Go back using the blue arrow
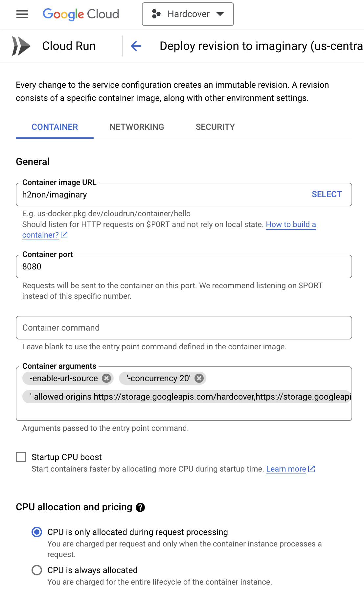This screenshot has width=364, height=602. pos(136,46)
